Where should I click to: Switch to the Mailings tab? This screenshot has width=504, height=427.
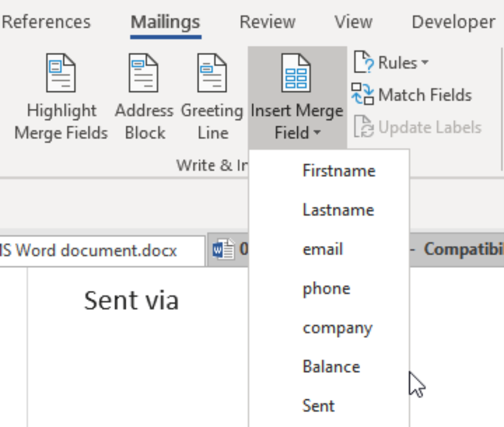pyautogui.click(x=164, y=22)
